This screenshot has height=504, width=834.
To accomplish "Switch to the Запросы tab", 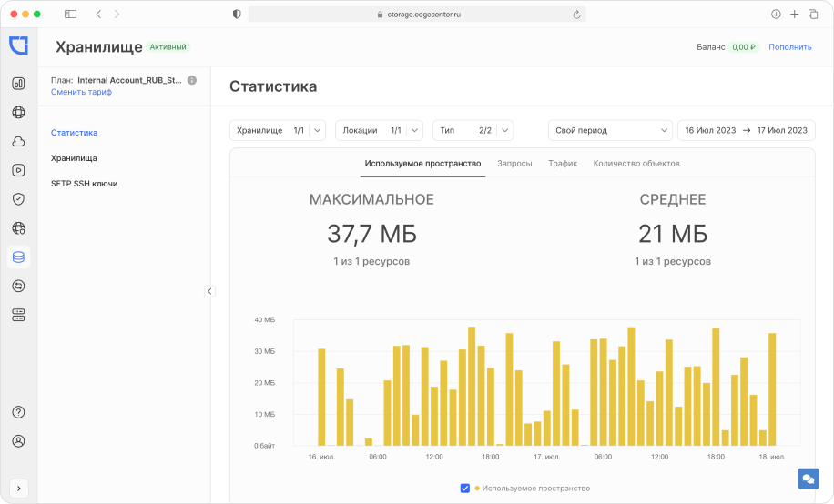I will [x=514, y=164].
